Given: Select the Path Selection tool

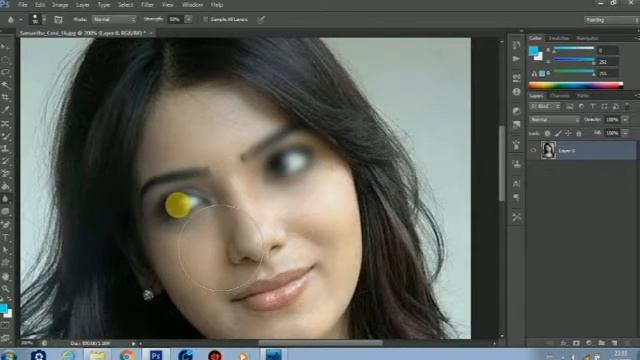Looking at the screenshot, I should point(5,250).
